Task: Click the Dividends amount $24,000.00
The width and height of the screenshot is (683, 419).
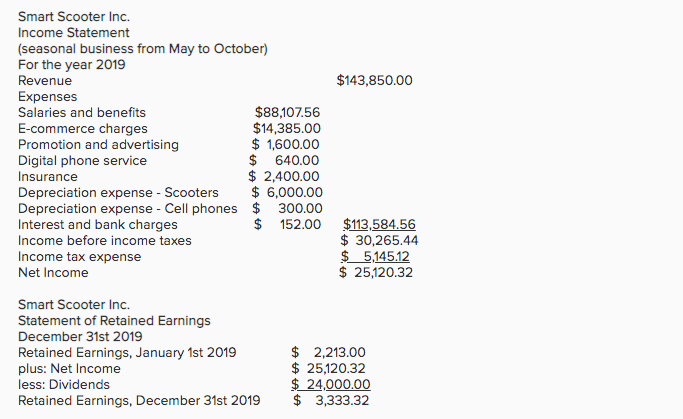Action: click(331, 385)
